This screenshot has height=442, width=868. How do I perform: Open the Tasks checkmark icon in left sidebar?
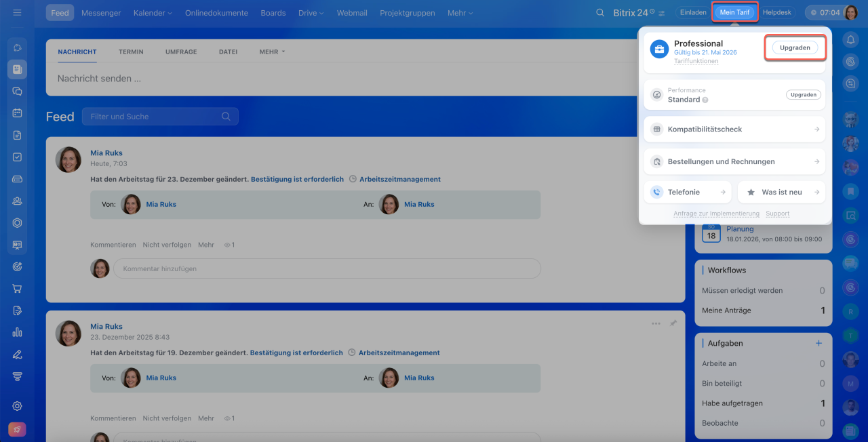[x=18, y=157]
